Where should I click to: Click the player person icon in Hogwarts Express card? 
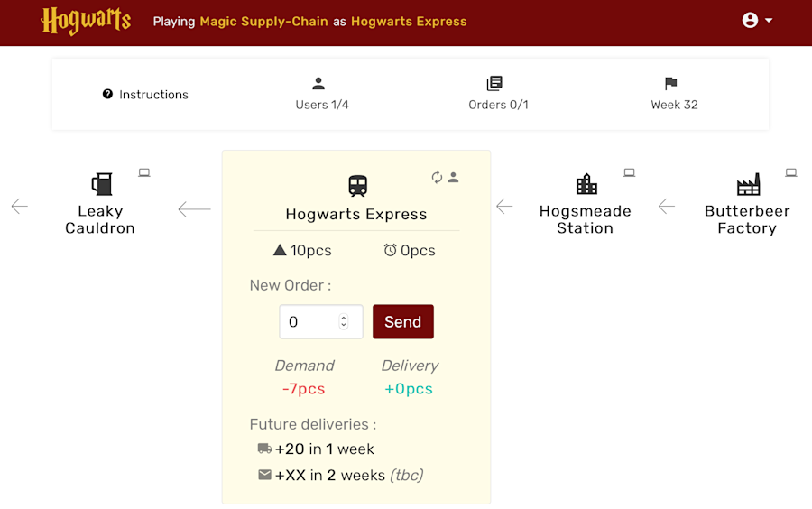click(x=453, y=177)
